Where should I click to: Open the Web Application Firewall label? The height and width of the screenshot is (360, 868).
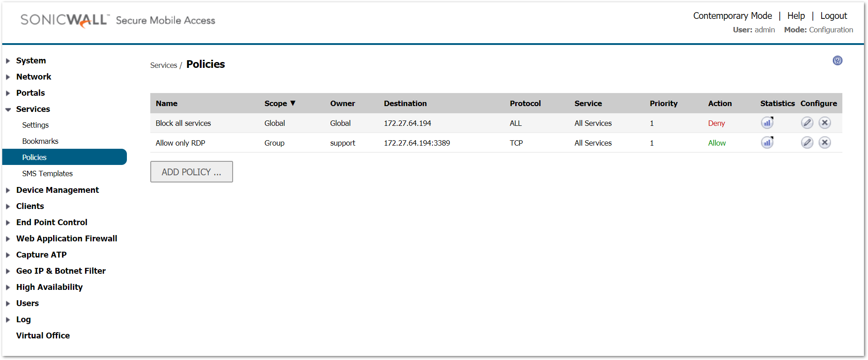click(x=67, y=239)
